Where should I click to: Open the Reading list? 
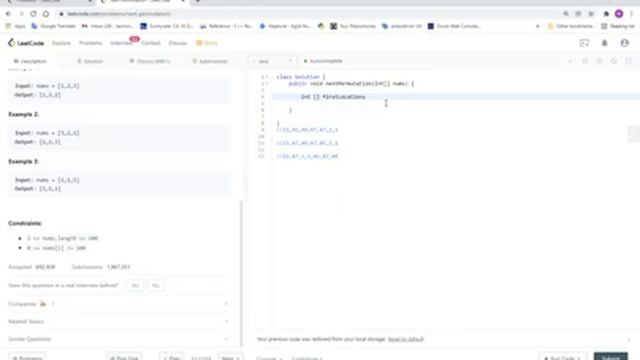(618, 26)
